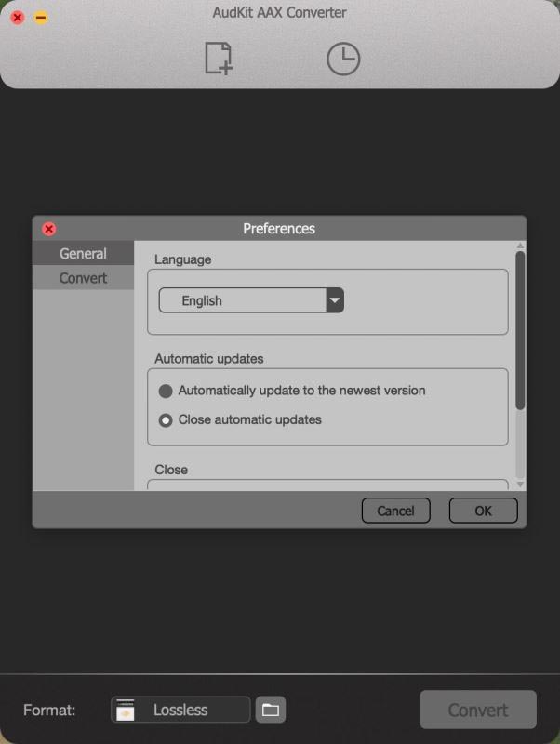
Task: Click the large Convert button
Action: point(478,710)
